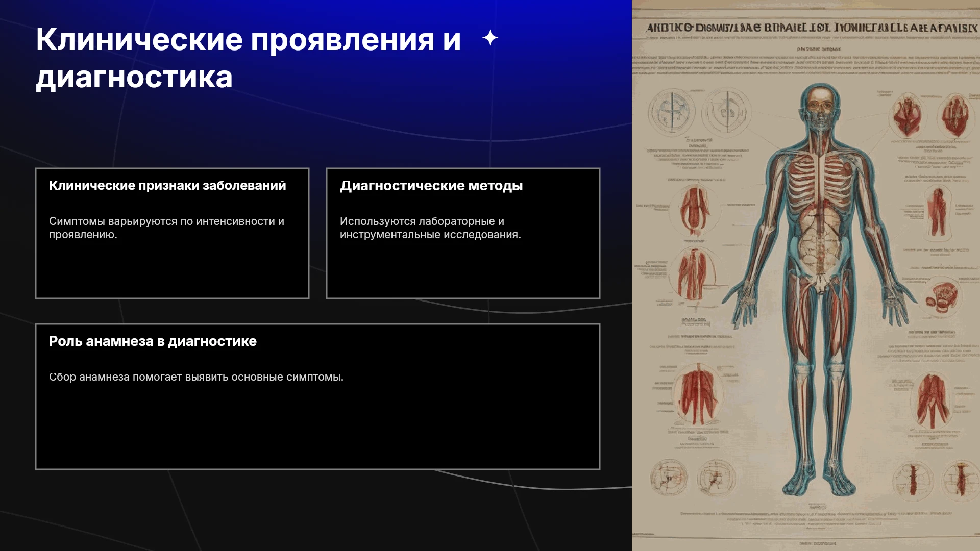Click the knees of the anatomical figure
Viewport: 980px width, 551px height.
(820, 371)
